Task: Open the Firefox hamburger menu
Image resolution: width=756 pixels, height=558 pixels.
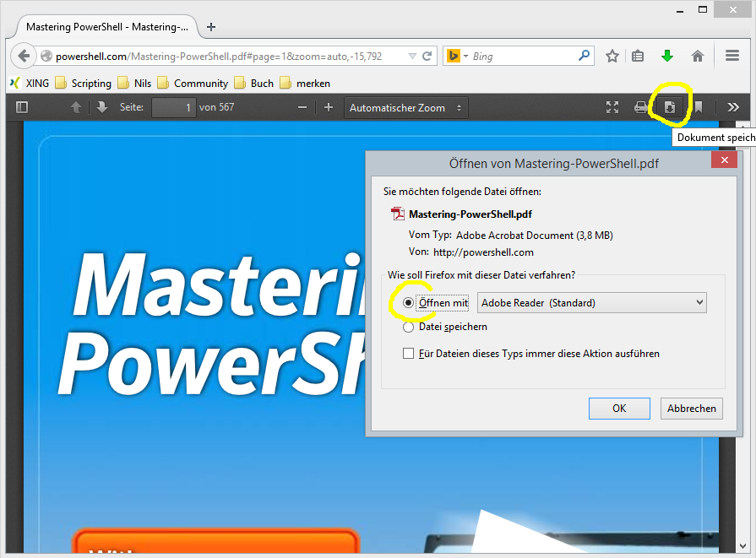Action: tap(732, 56)
